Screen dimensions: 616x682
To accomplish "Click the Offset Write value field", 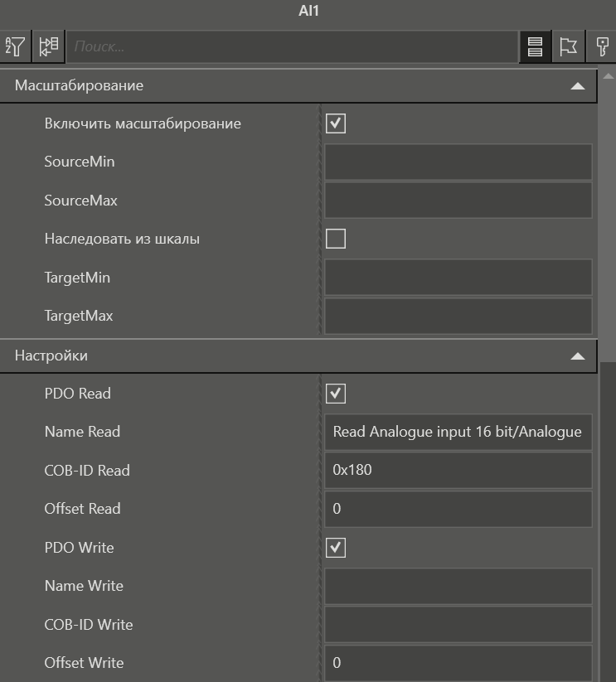I will pyautogui.click(x=458, y=663).
